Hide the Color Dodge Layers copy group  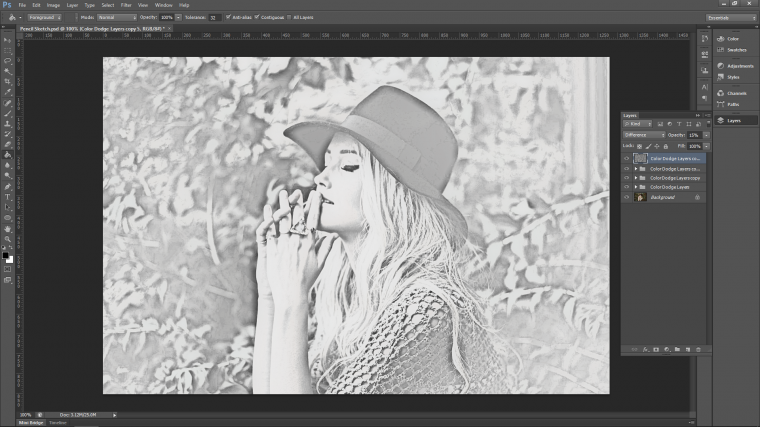(626, 178)
